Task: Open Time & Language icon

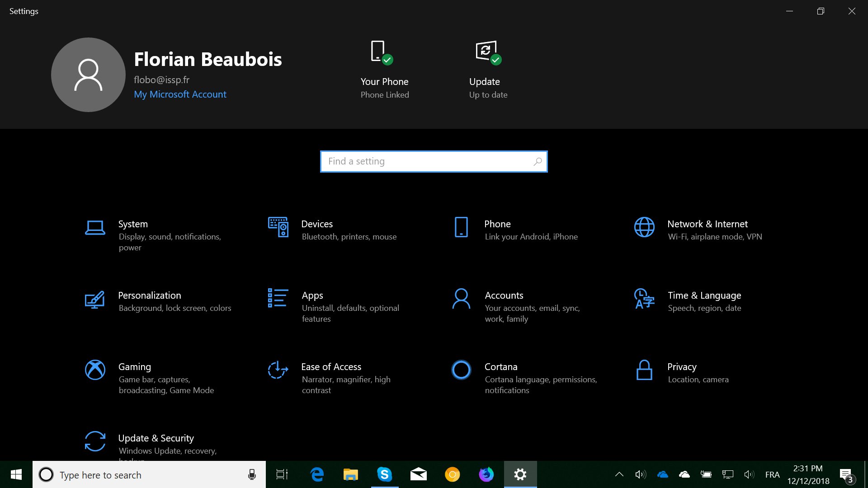Action: [644, 299]
